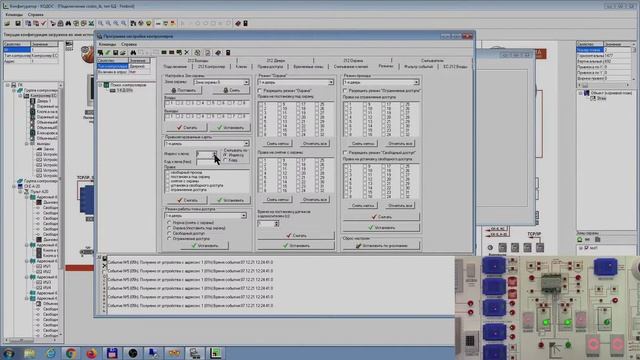Image resolution: width=640 pixels, height=360 pixels.
Task: Switch to the 'Фильтр событий' tab
Action: [x=418, y=67]
